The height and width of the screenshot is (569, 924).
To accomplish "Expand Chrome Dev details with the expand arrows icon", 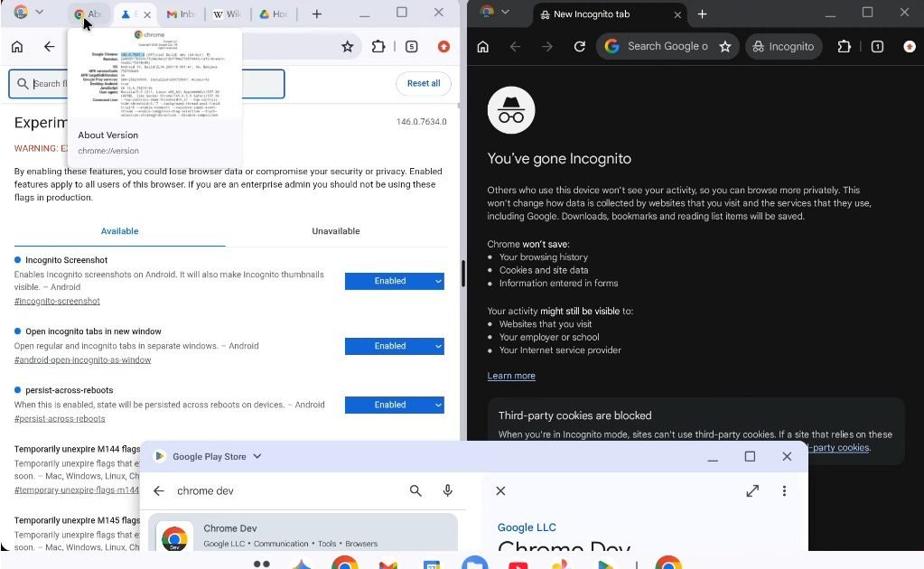I will 752,491.
